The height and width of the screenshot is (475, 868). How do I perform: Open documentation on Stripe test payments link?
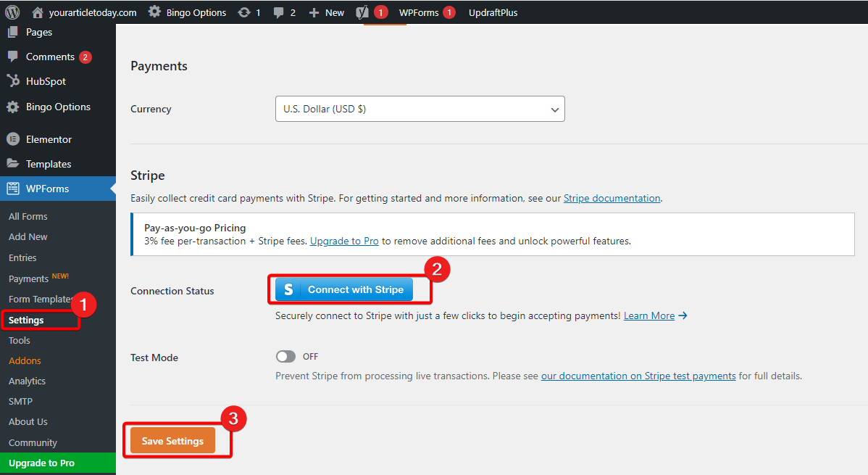point(638,376)
